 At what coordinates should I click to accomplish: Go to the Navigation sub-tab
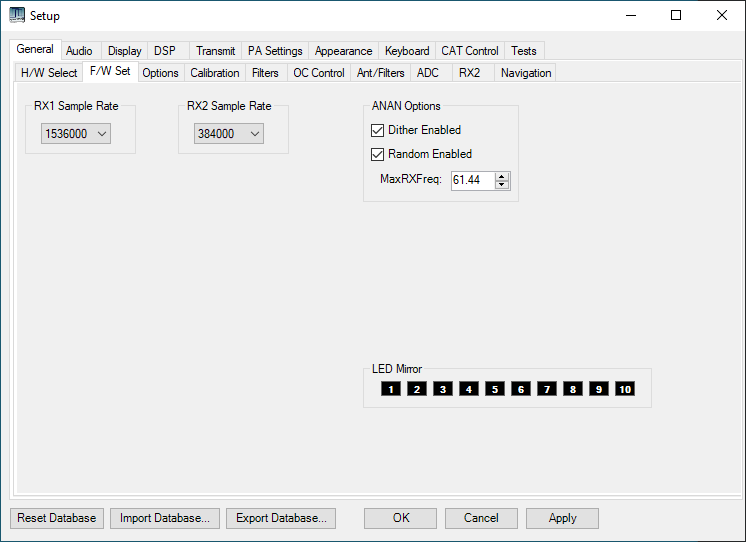tap(526, 73)
